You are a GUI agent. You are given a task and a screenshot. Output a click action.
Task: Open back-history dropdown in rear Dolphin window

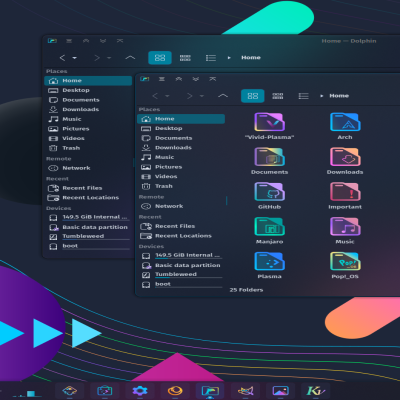(75, 58)
